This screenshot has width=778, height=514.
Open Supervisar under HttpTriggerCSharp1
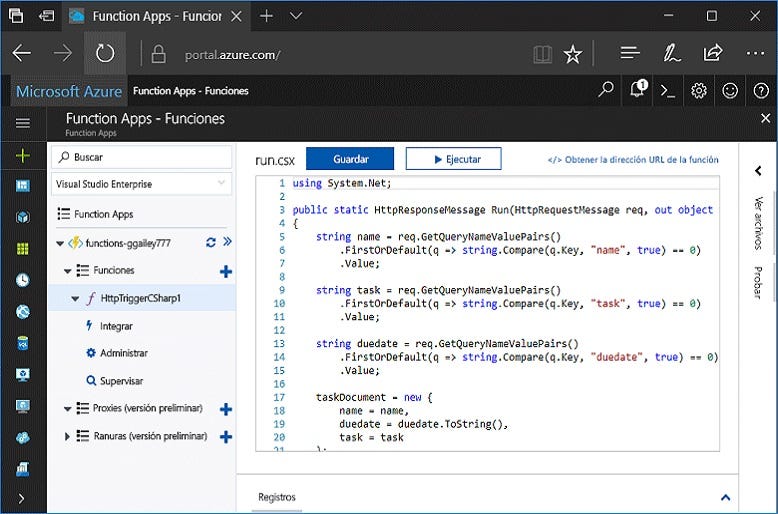click(x=122, y=381)
